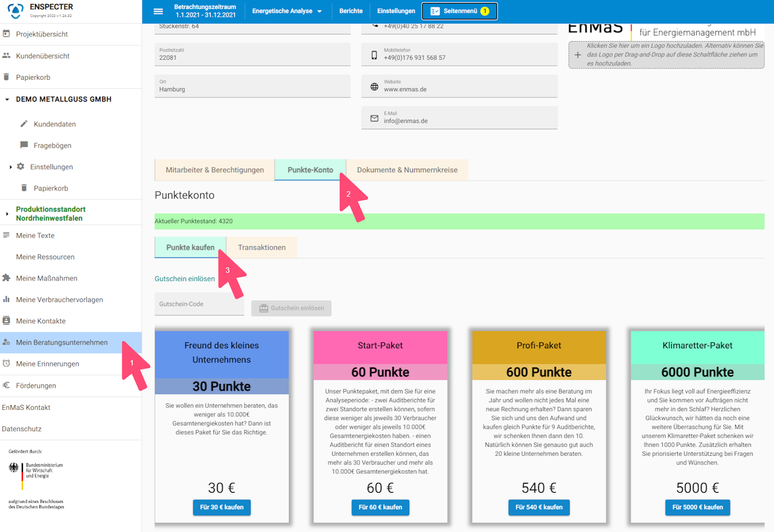
Task: Click into the Ort field
Action: pos(253,86)
